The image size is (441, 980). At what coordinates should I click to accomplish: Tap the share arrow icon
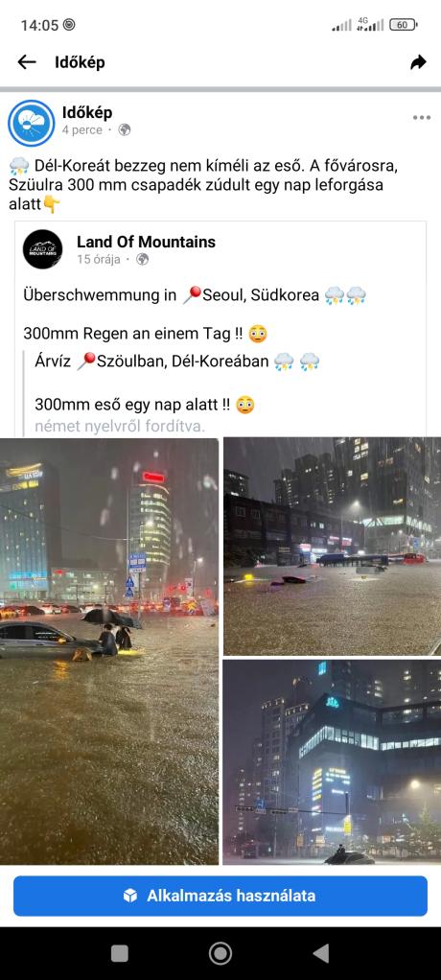pos(418,62)
